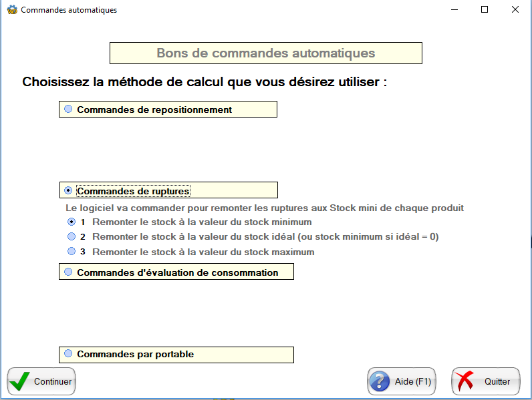Click the red X icon on Quitter
532x400 pixels.
tap(465, 381)
